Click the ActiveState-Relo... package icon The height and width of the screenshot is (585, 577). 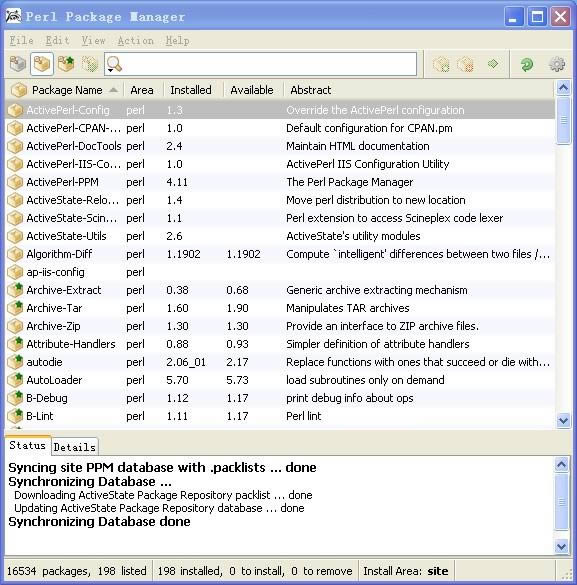(x=15, y=200)
